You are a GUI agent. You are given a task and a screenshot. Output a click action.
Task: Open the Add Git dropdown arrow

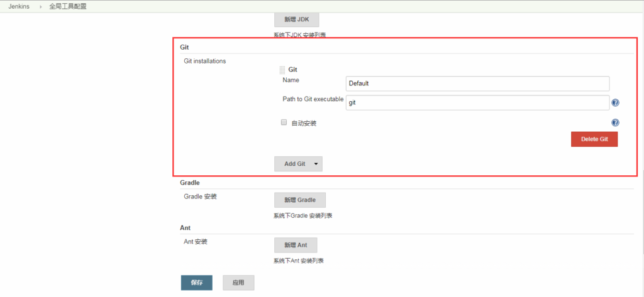coord(316,164)
